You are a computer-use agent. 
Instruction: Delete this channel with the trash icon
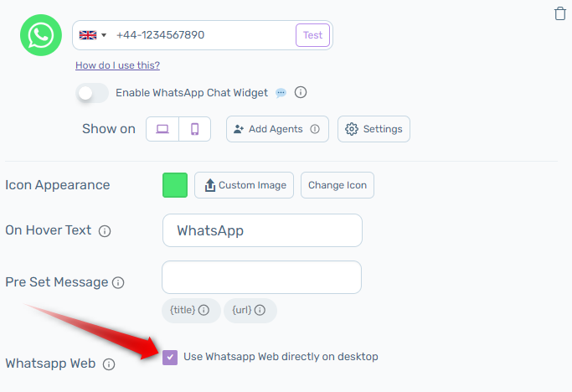560,13
